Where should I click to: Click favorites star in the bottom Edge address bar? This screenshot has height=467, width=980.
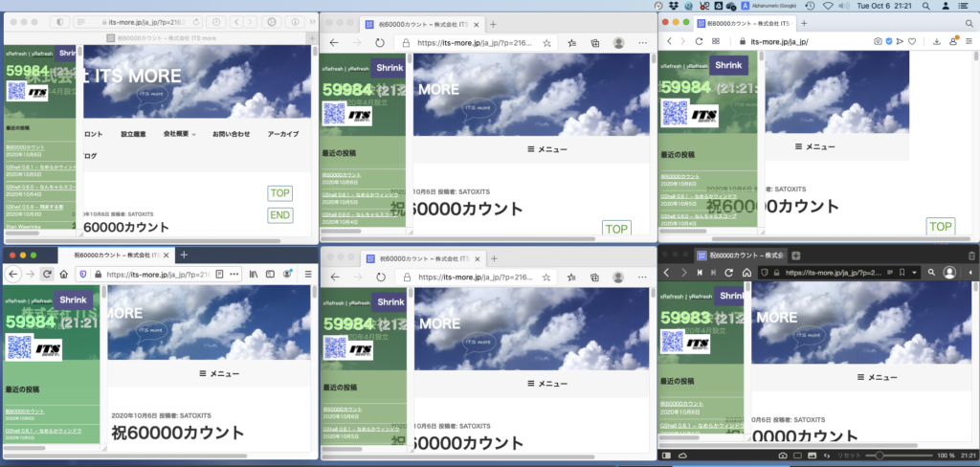pyautogui.click(x=546, y=278)
